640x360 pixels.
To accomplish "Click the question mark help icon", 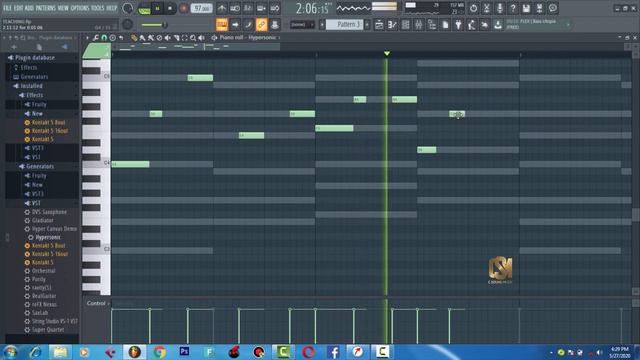I will tap(513, 8).
